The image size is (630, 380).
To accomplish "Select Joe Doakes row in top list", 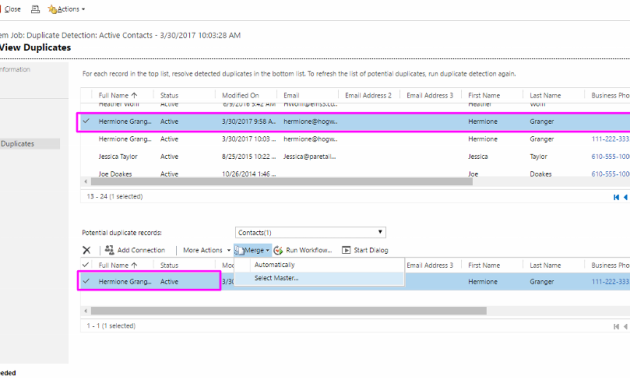I will click(x=355, y=174).
